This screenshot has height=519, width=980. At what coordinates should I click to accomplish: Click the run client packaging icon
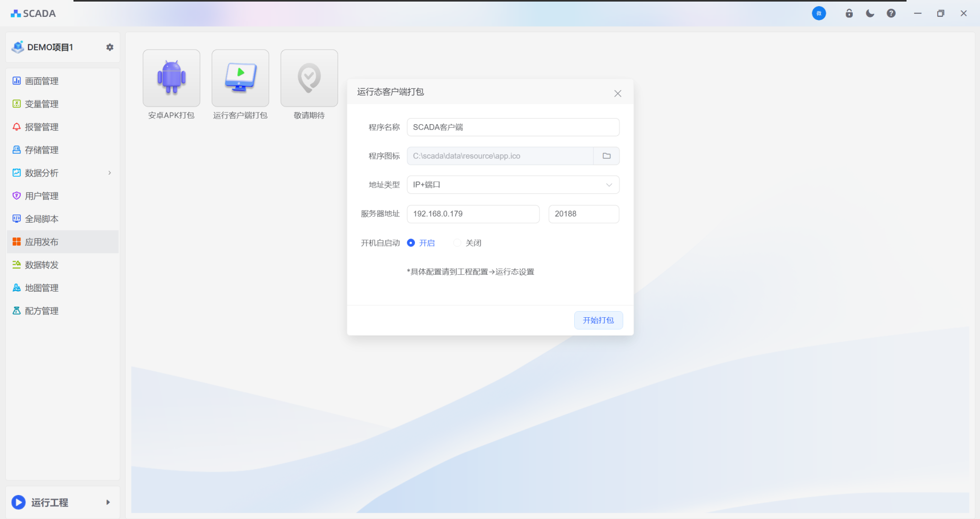pyautogui.click(x=240, y=78)
